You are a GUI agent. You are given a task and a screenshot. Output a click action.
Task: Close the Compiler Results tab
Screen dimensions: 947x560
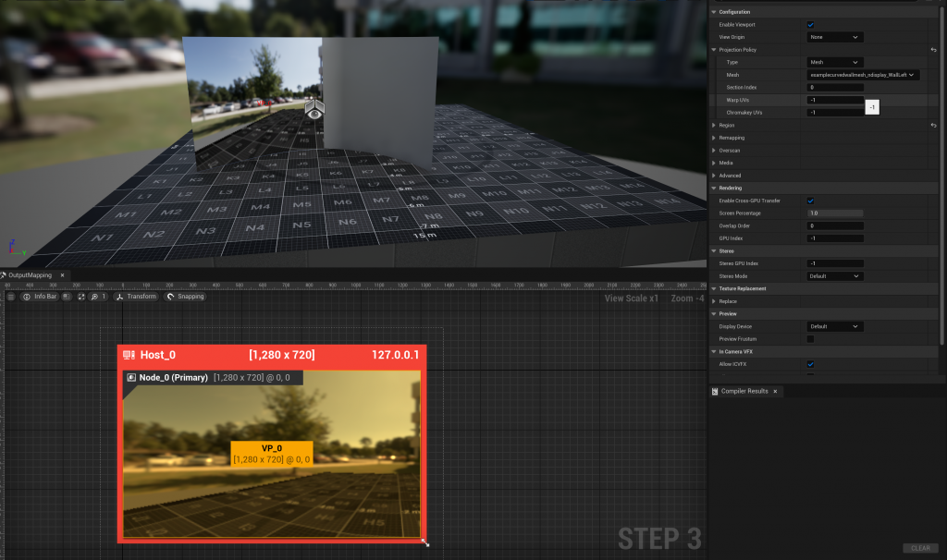click(x=776, y=391)
